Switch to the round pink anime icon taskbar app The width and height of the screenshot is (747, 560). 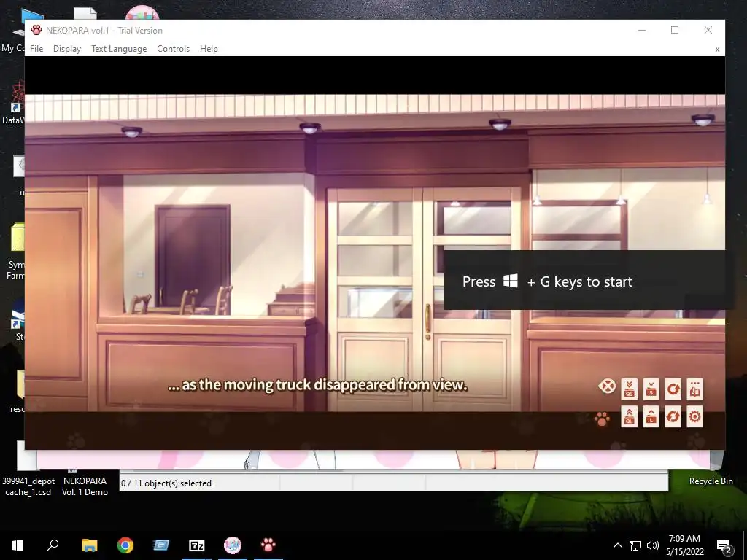233,545
